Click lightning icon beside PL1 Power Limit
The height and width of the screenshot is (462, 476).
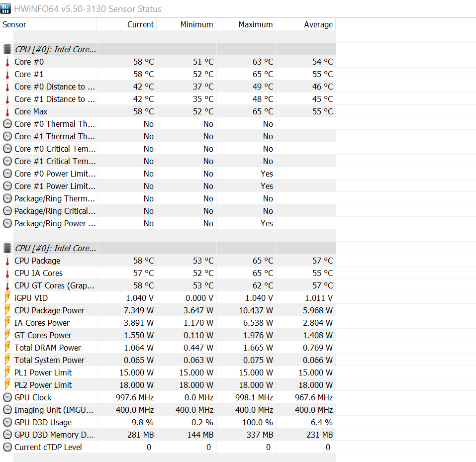pos(7,372)
